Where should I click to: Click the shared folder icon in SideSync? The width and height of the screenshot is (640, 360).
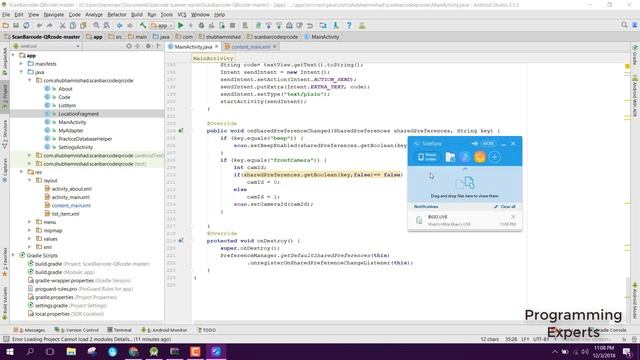pyautogui.click(x=450, y=157)
